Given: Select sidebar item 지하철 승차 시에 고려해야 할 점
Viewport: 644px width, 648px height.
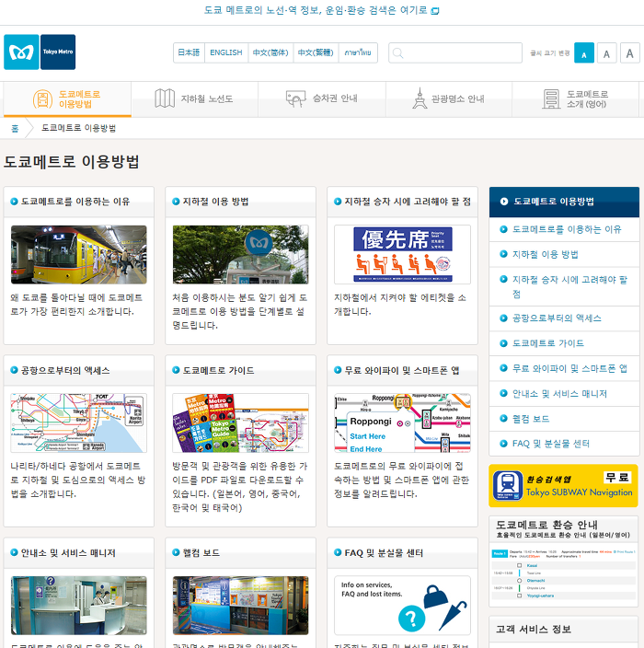Looking at the screenshot, I should click(564, 287).
